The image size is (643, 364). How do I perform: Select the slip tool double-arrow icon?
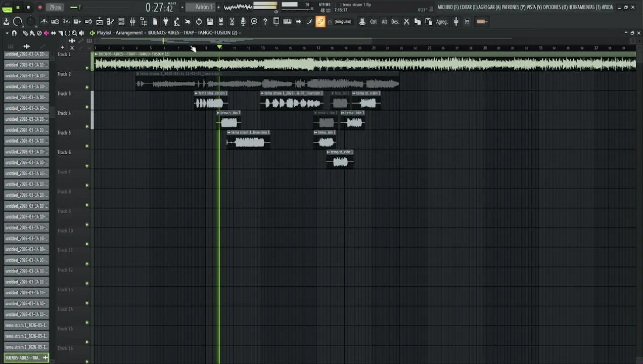click(54, 33)
